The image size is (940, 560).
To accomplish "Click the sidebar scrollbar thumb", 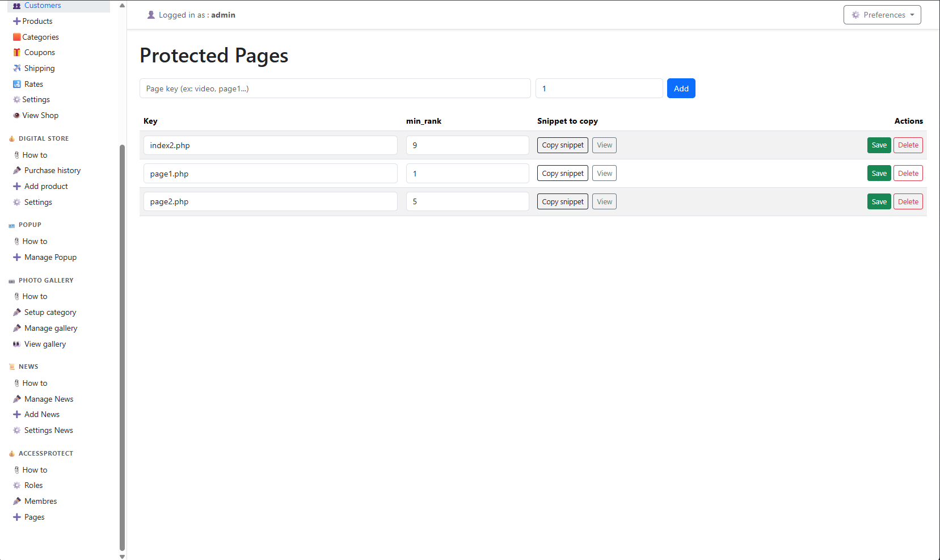I will 122,347.
